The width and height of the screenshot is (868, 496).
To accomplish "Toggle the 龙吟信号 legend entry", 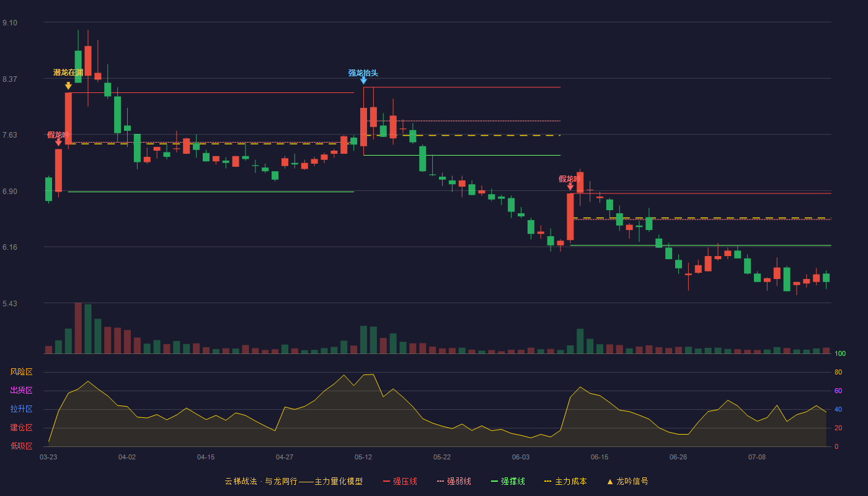I will tap(627, 481).
